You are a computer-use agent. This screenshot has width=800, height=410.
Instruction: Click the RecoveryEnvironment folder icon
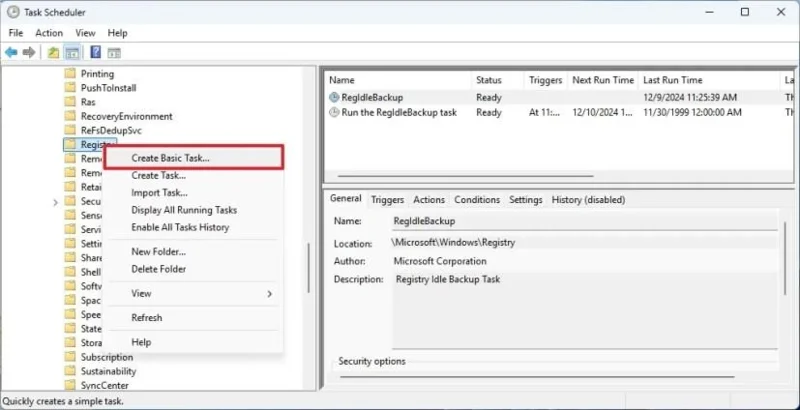[70, 116]
